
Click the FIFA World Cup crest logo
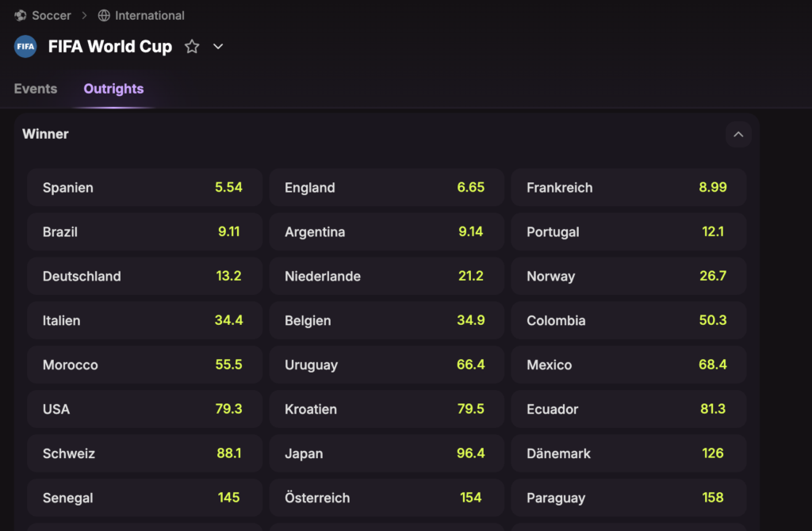coord(25,46)
